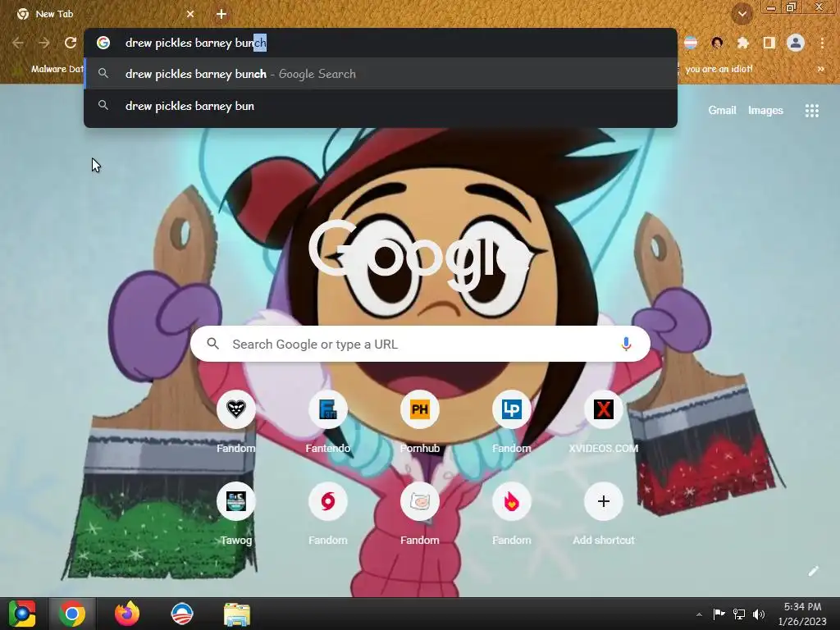Screen dimensions: 840x630
Task: Show hidden system tray icons
Action: tap(699, 614)
